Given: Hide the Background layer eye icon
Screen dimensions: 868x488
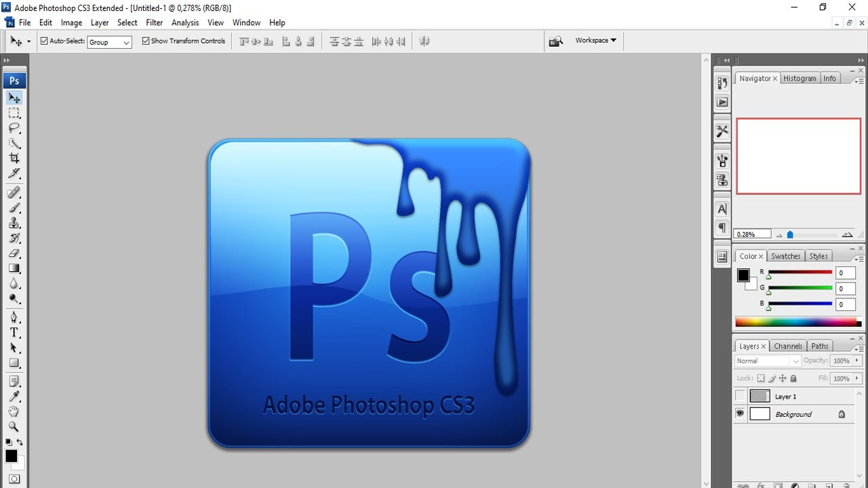Looking at the screenshot, I should coord(740,413).
